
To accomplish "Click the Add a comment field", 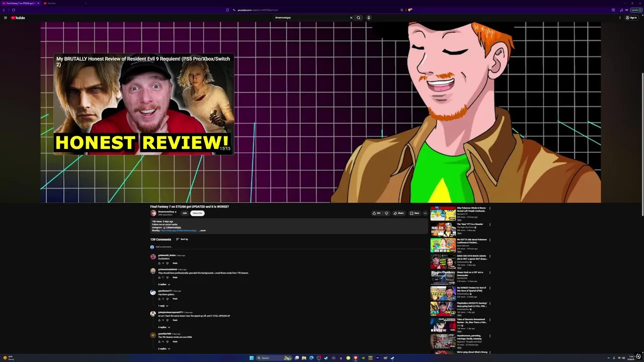I will [x=289, y=247].
